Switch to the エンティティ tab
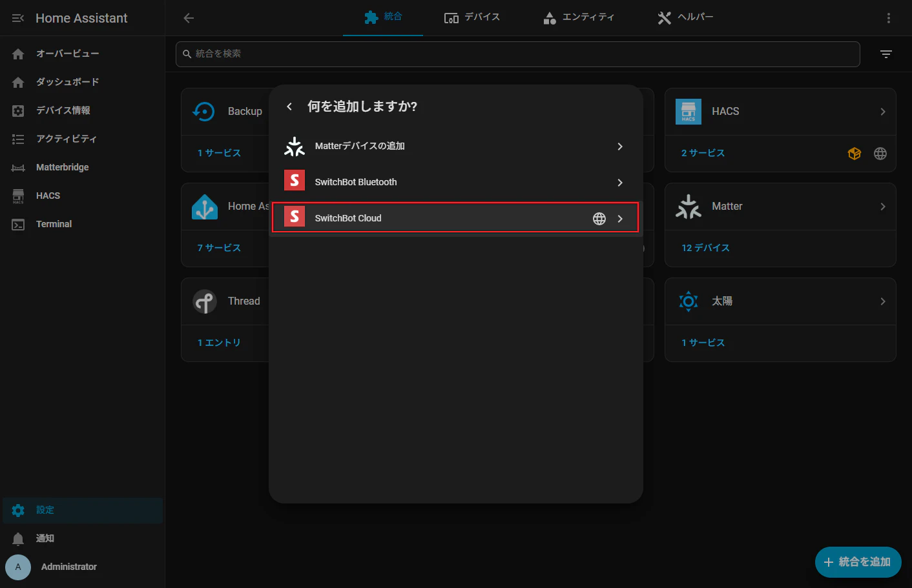 (579, 17)
